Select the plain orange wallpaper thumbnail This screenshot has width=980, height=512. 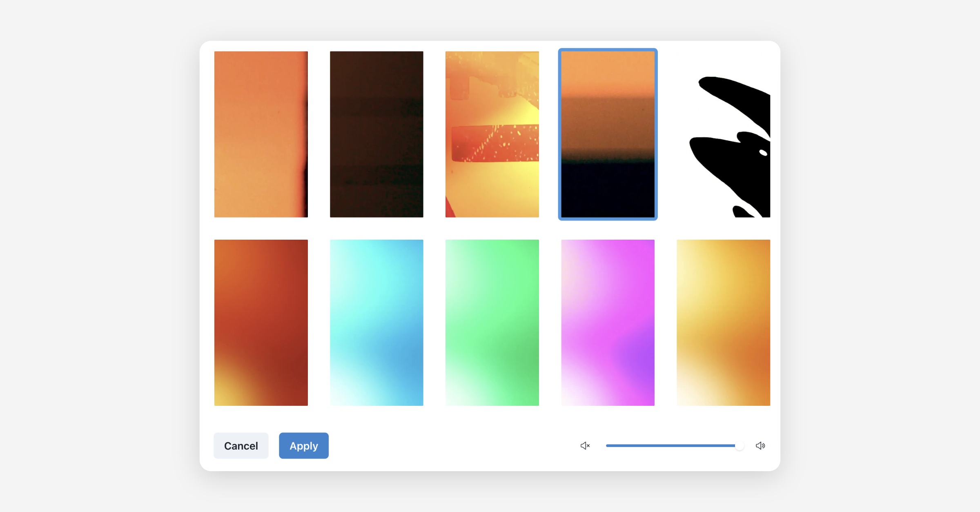261,134
